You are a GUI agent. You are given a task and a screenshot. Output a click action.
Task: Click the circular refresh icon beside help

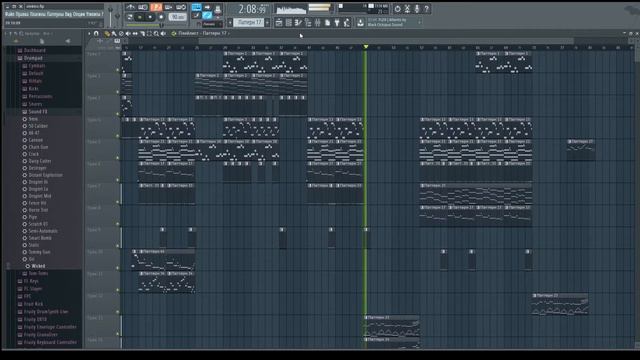398,9
